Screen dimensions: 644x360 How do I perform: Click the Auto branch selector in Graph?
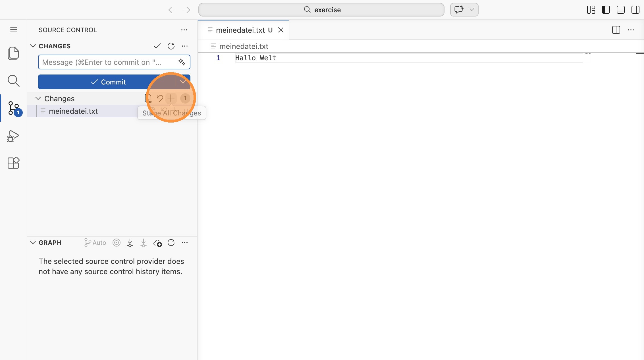(x=95, y=243)
